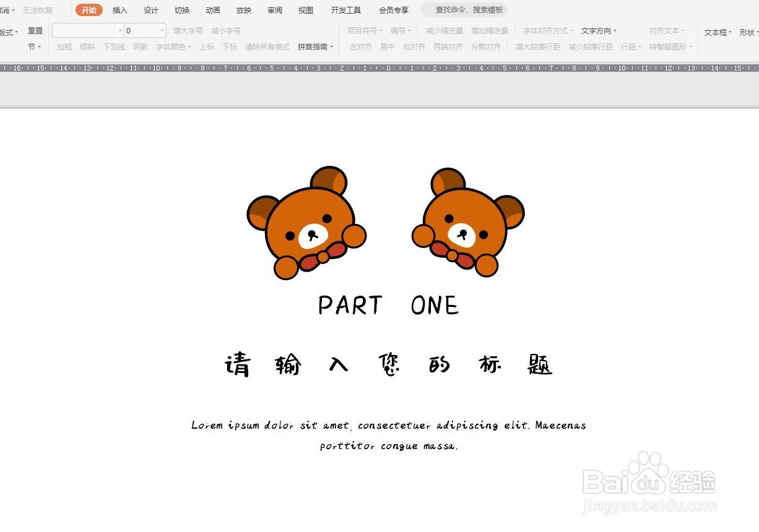Screen dimensions: 759x532
Task: Open the 项目符号 bullets dropdown
Action: pyautogui.click(x=365, y=30)
